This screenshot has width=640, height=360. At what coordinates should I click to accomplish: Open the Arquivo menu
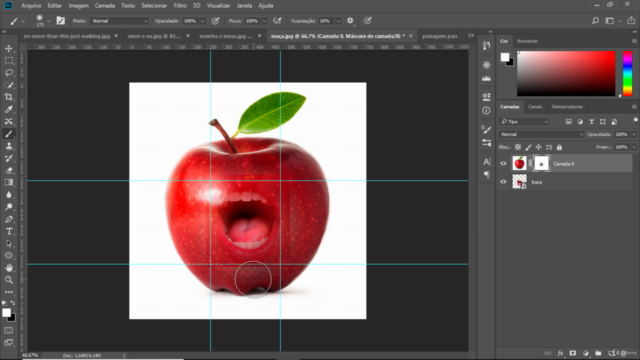tap(31, 6)
